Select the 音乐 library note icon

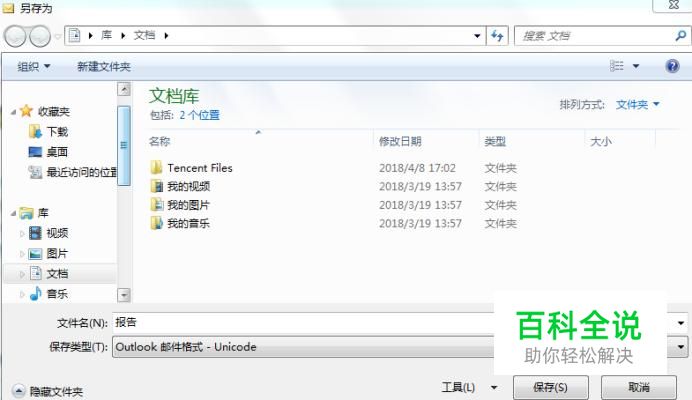35,293
